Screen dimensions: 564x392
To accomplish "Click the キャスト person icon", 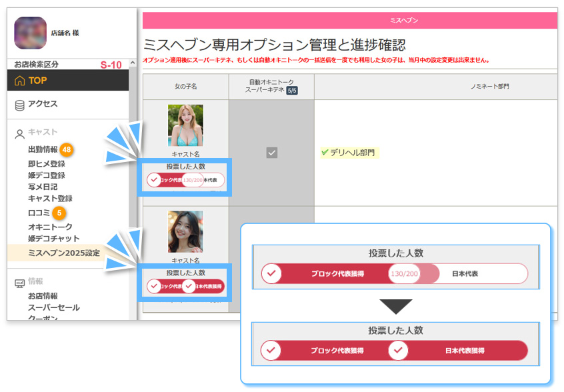I will [x=19, y=133].
